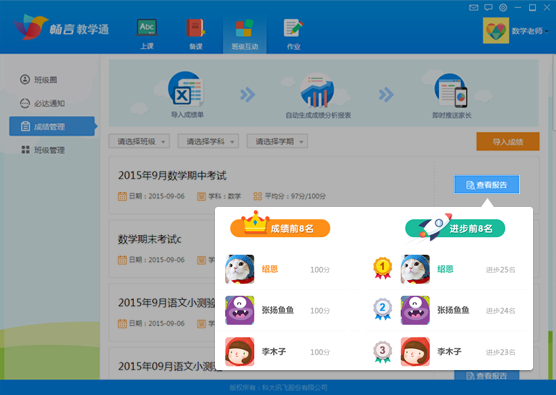Click 查看报告 for 2015年9月数学期中考试

(x=487, y=184)
